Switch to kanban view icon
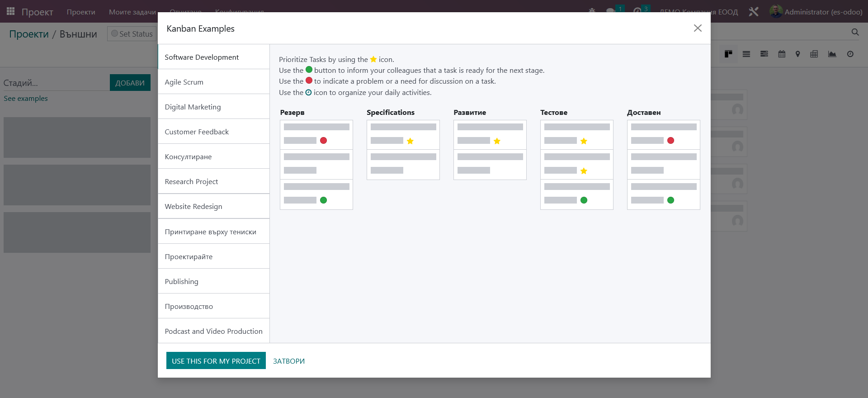The width and height of the screenshot is (868, 398). click(x=728, y=54)
